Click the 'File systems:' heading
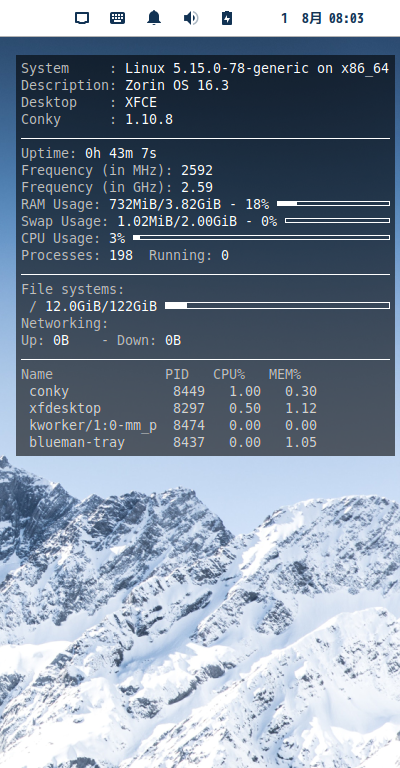 (x=73, y=289)
